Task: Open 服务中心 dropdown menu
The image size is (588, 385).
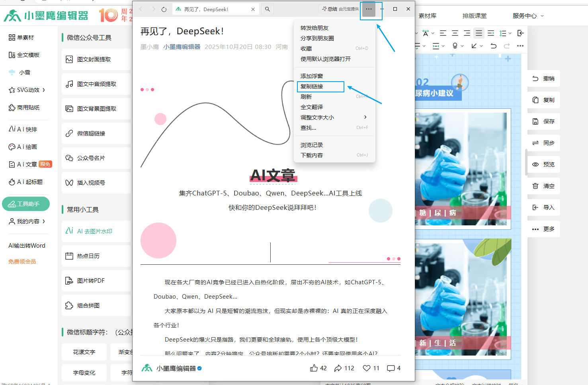Action: click(528, 16)
